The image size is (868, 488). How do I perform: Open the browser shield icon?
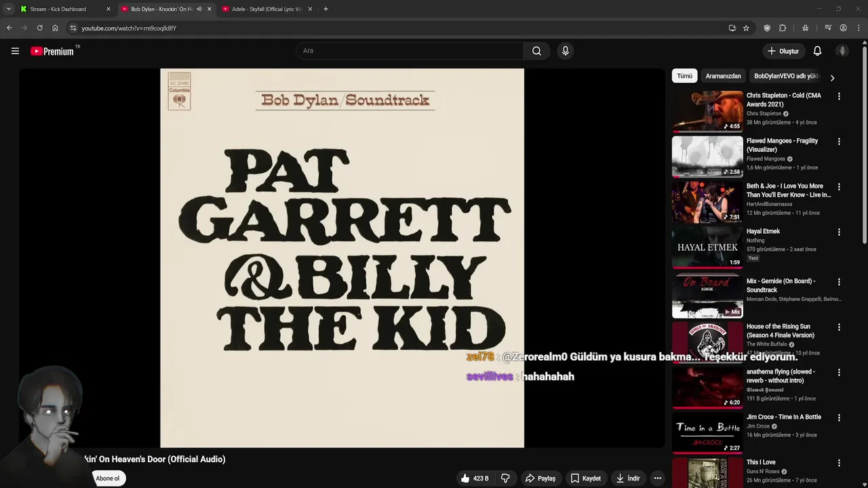pos(767,28)
